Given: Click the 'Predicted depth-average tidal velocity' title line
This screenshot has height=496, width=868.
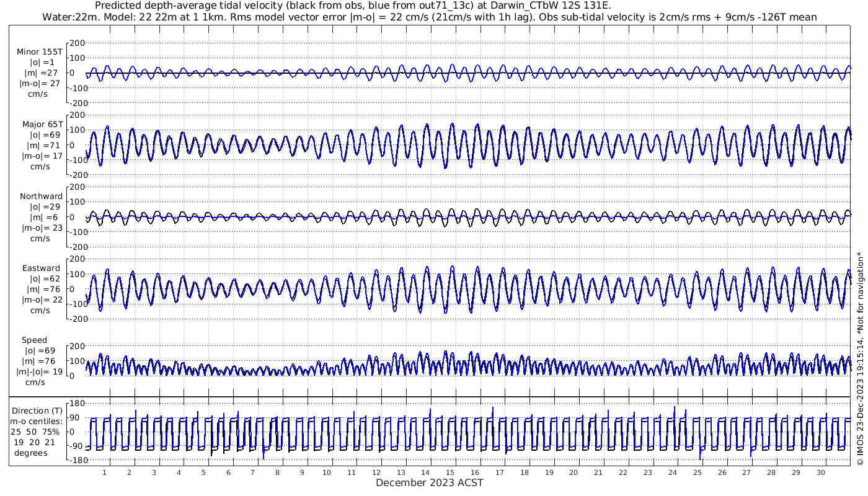Looking at the screenshot, I should click(x=353, y=6).
